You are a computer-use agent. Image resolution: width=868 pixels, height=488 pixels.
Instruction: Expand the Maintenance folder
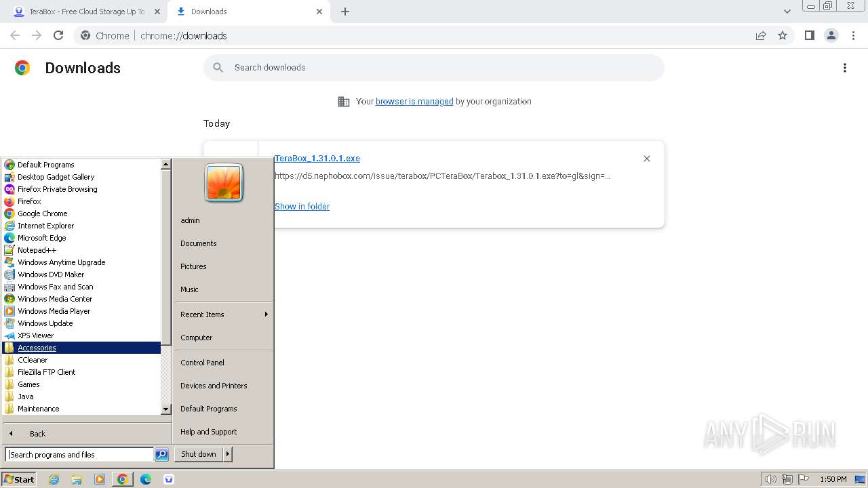pyautogui.click(x=81, y=409)
